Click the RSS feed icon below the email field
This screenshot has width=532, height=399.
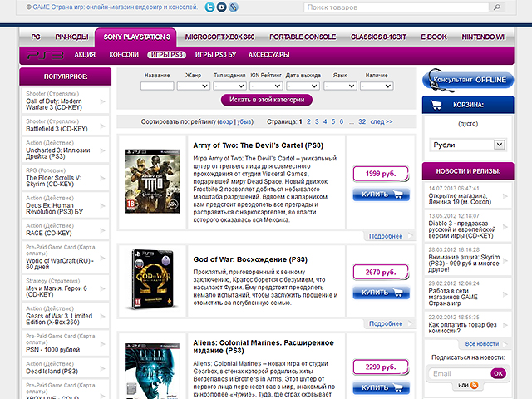(475, 386)
